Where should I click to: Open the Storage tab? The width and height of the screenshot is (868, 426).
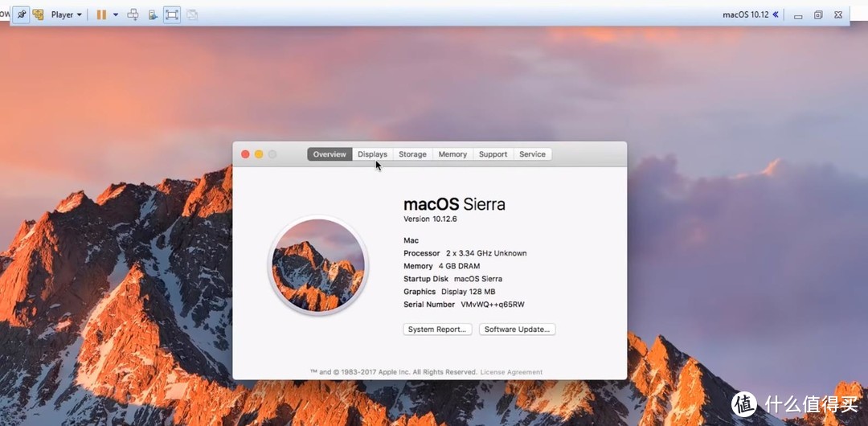click(413, 154)
